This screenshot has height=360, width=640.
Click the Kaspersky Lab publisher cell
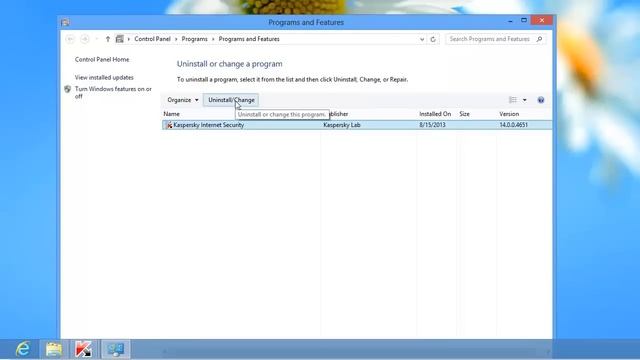(342, 125)
